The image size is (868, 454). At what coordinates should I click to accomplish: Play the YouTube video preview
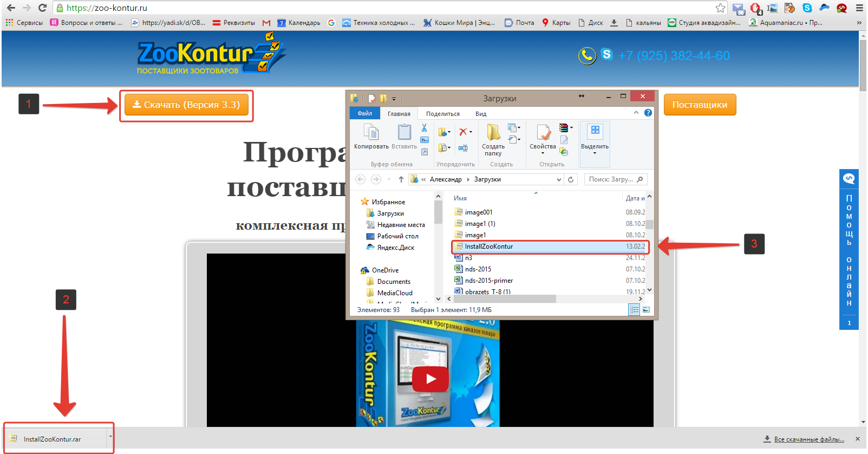pos(430,379)
